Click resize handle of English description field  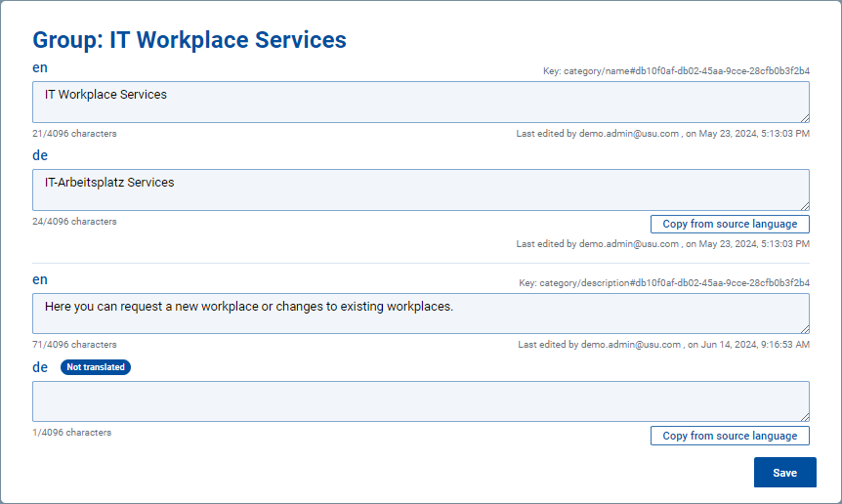coord(805,329)
